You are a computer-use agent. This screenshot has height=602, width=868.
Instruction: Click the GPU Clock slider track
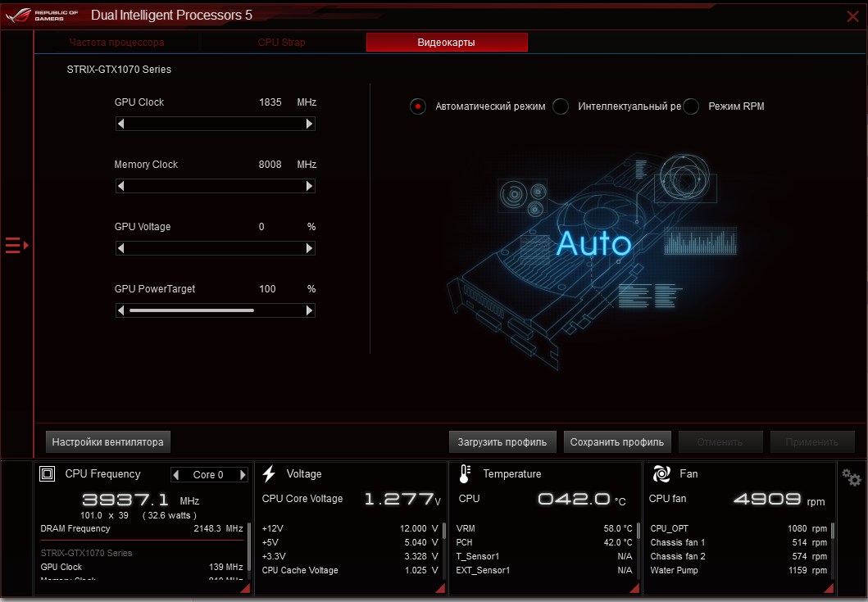216,124
